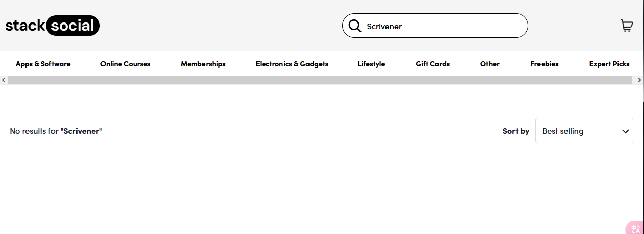This screenshot has height=234, width=644.
Task: Expand the Best selling sort dropdown
Action: point(584,130)
